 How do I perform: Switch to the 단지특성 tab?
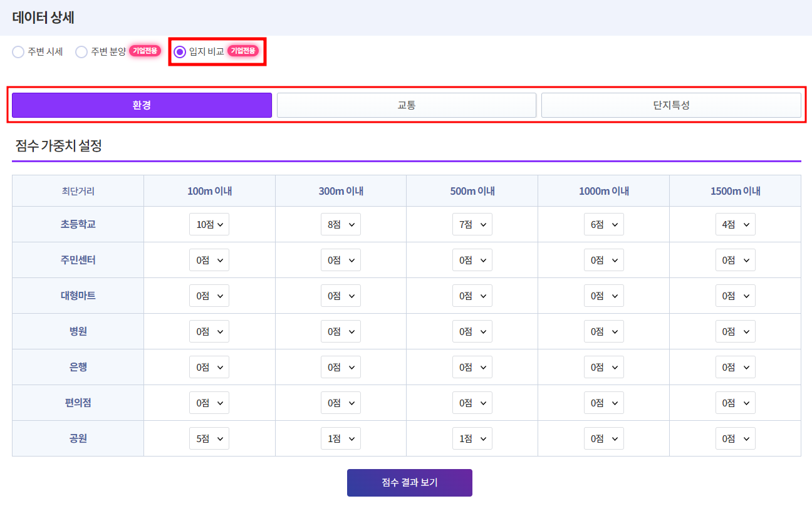pyautogui.click(x=671, y=105)
